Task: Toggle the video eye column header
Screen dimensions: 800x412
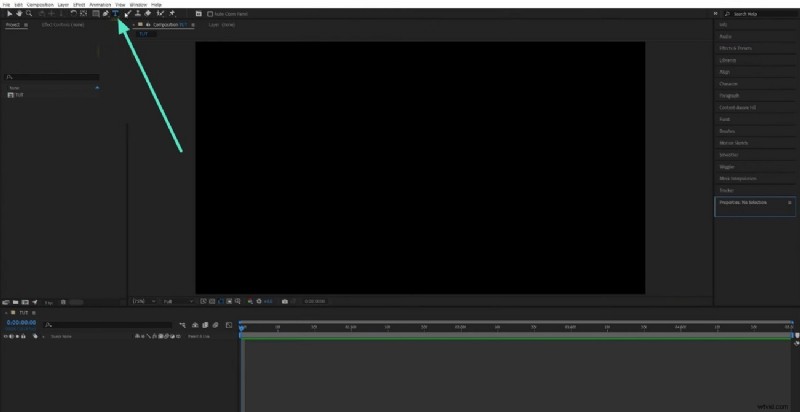Action: click(x=6, y=337)
